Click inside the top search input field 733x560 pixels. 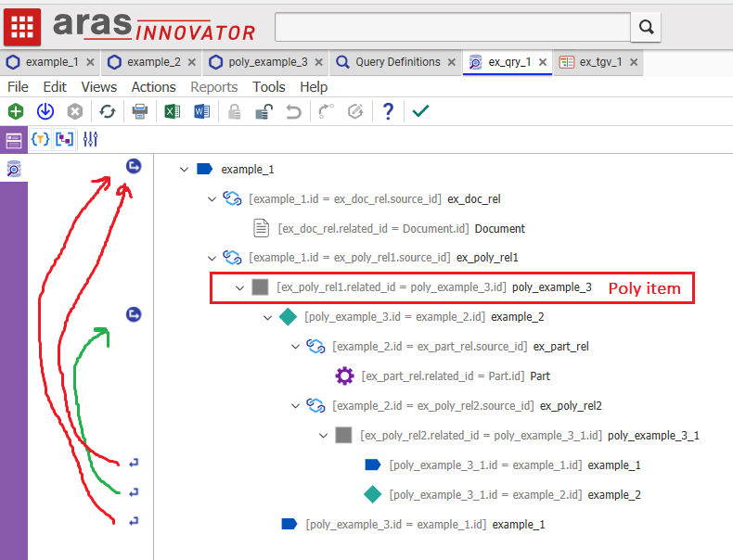tap(453, 27)
